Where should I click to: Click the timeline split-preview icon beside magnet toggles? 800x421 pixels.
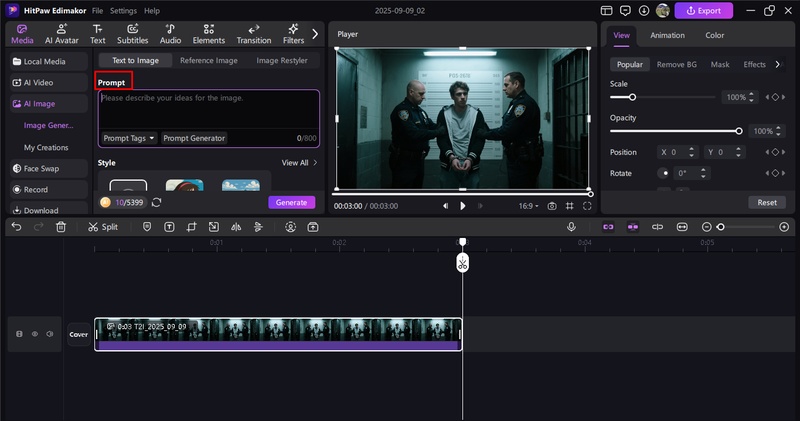657,227
